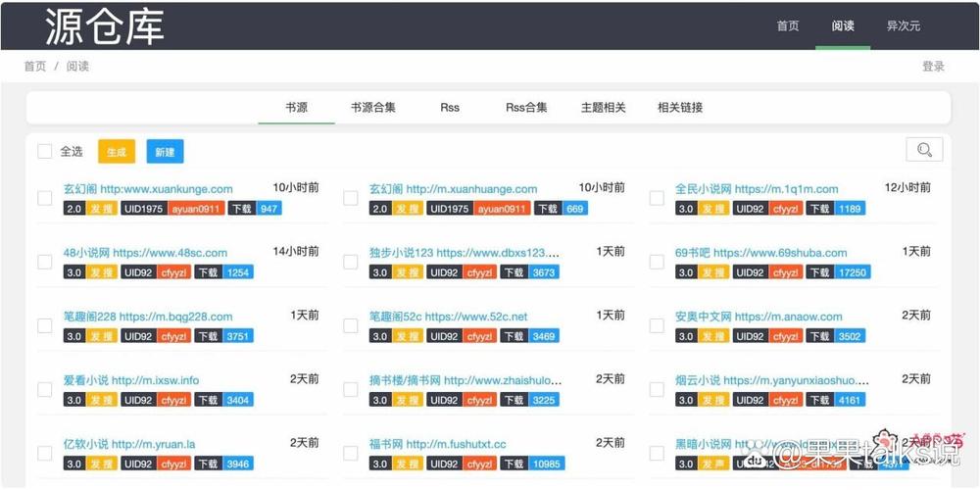Click the 下载 3751 download badge
This screenshot has width=980, height=490.
223,336
